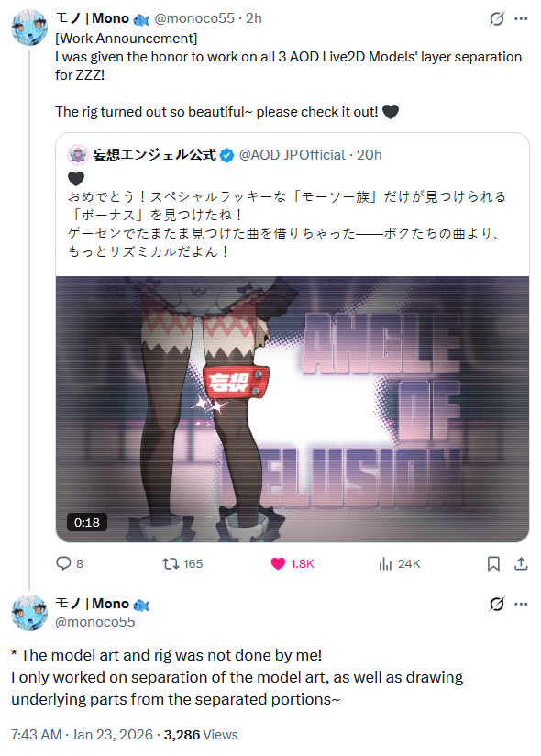This screenshot has width=541, height=756.
Task: Click the AOD official account avatar icon
Action: pos(78,155)
